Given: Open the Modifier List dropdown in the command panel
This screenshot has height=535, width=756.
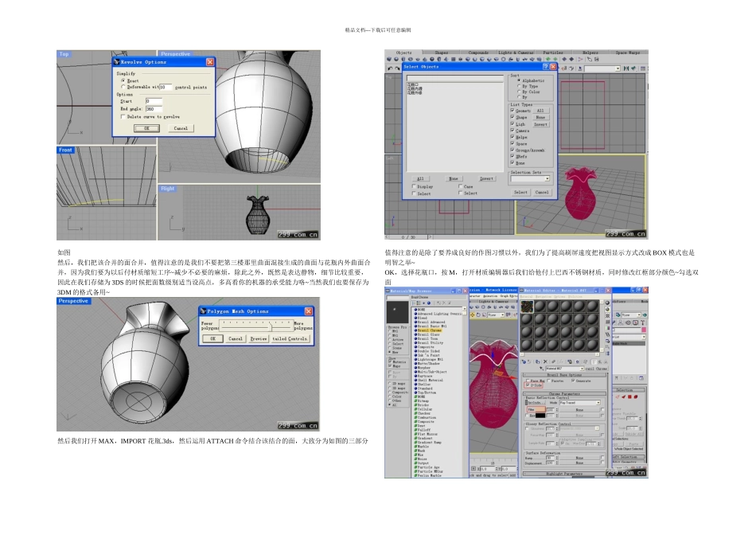Looking at the screenshot, I should click(x=644, y=337).
